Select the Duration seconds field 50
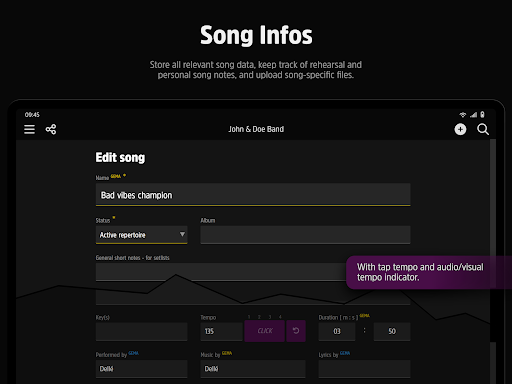The height and width of the screenshot is (384, 512). click(392, 331)
